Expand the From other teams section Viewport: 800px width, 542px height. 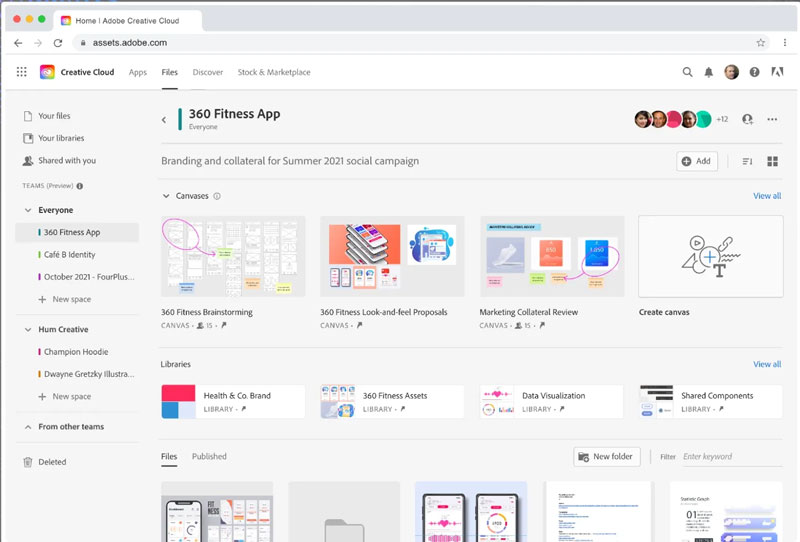pos(28,427)
